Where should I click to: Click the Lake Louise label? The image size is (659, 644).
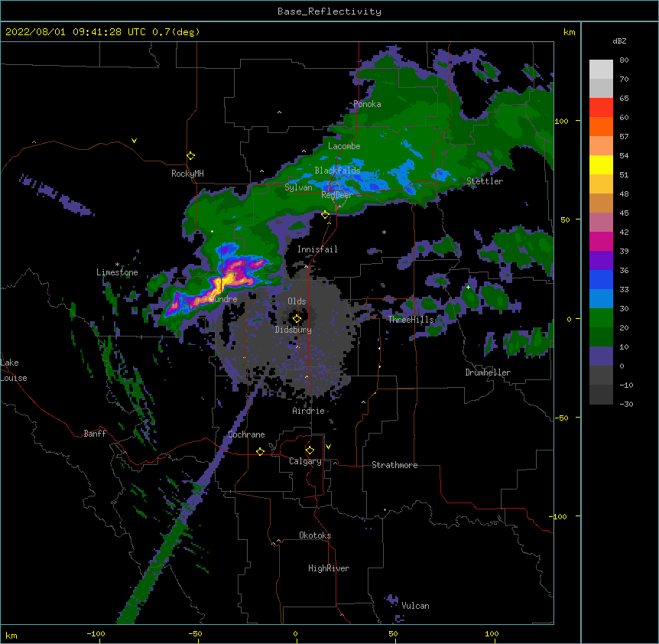pos(14,370)
